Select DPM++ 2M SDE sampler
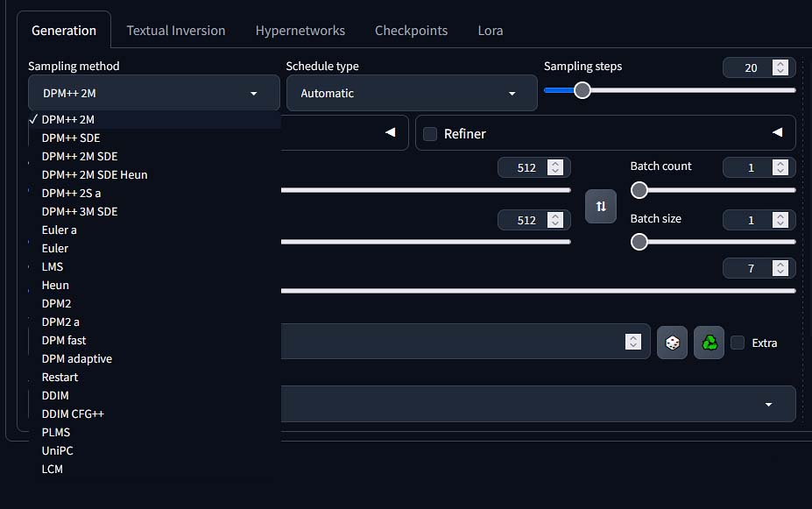The image size is (812, 509). (x=155, y=156)
